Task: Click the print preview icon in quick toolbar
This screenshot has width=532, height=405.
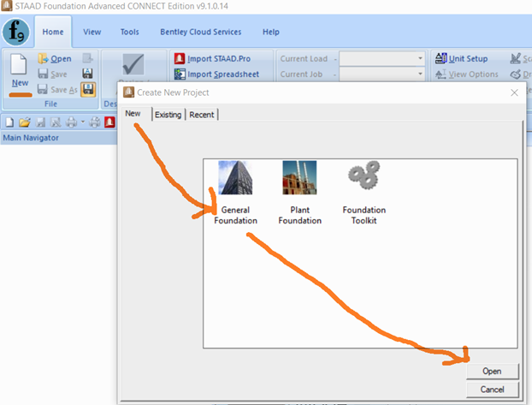Action: [x=95, y=122]
